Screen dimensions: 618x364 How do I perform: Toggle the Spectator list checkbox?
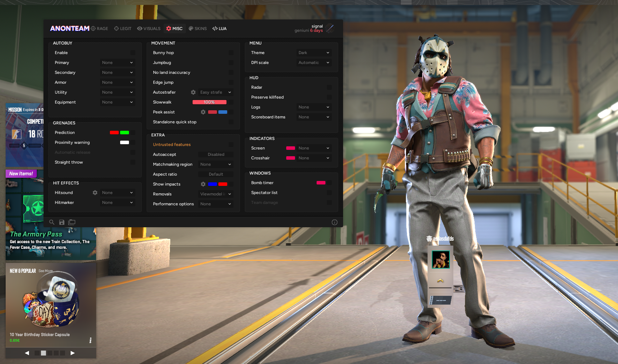point(329,193)
